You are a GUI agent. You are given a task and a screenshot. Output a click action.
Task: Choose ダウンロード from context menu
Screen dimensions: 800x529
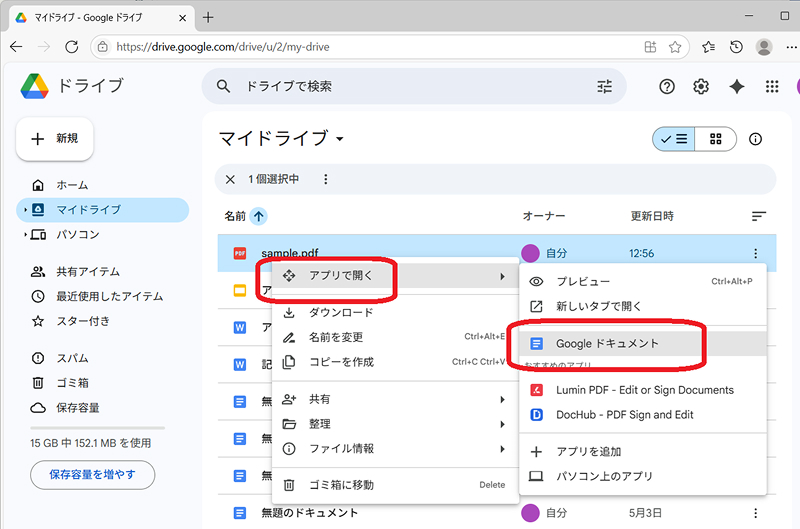tap(395, 313)
